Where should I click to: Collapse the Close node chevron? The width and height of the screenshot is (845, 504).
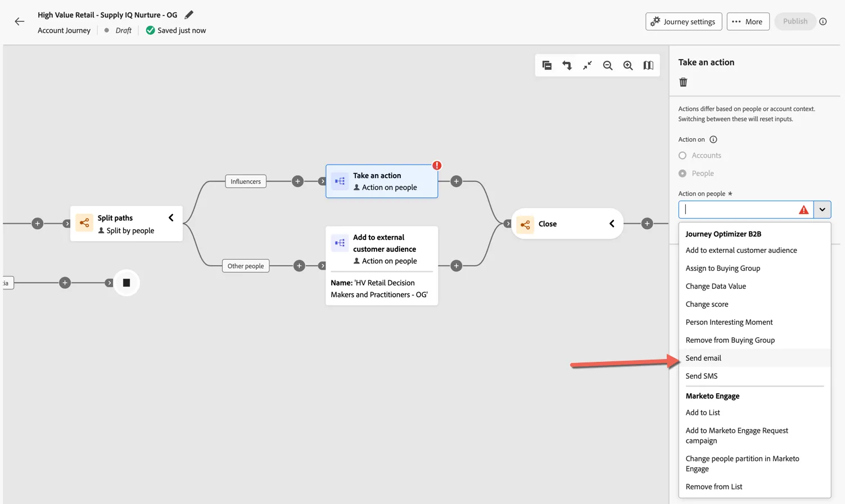coord(612,224)
